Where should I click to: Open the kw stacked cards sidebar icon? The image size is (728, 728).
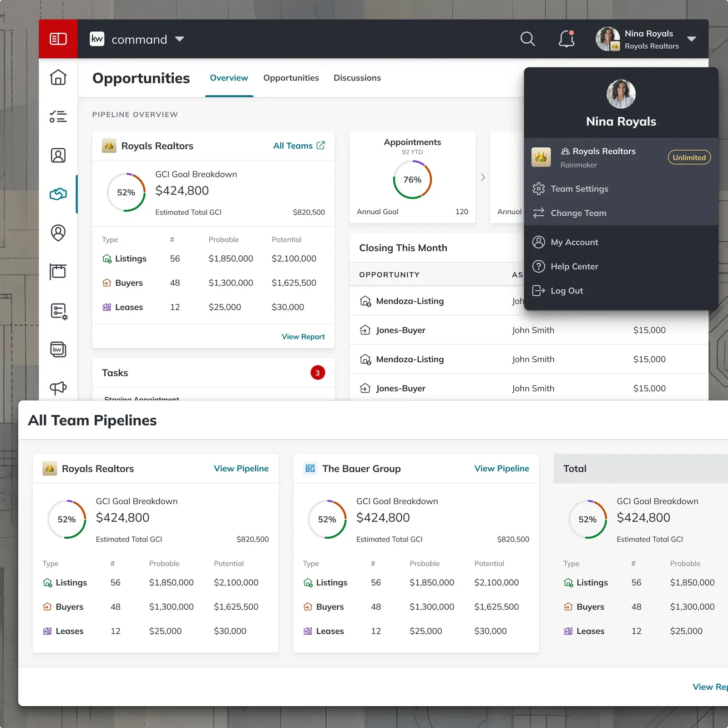point(58,349)
